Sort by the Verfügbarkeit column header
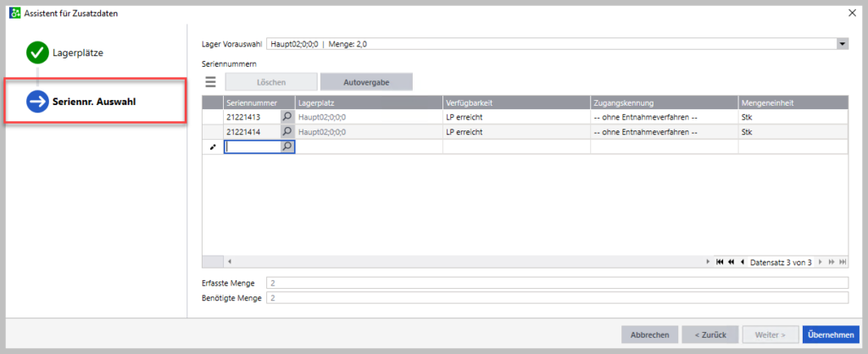Viewport: 868px width, 354px height. pos(515,102)
